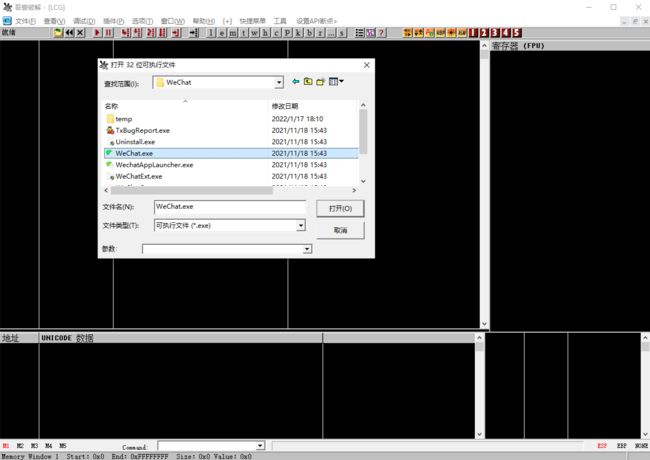Click the Trace into toolbar icon

[x=151, y=33]
